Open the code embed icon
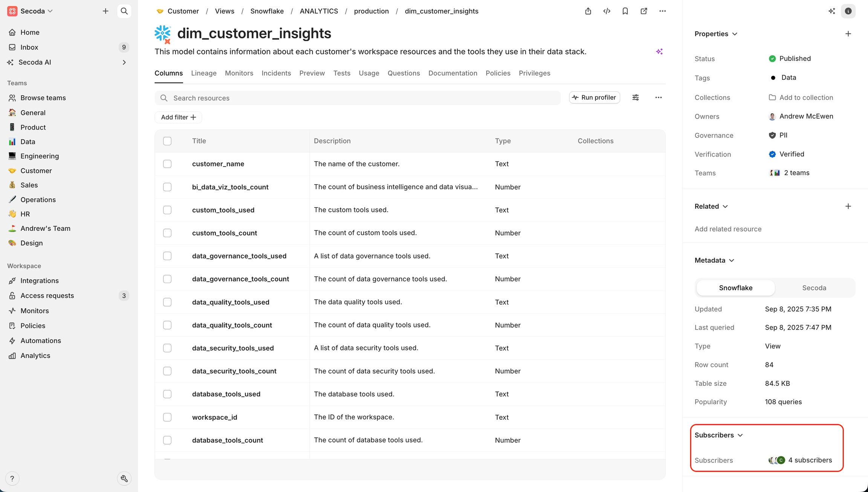 click(x=607, y=11)
